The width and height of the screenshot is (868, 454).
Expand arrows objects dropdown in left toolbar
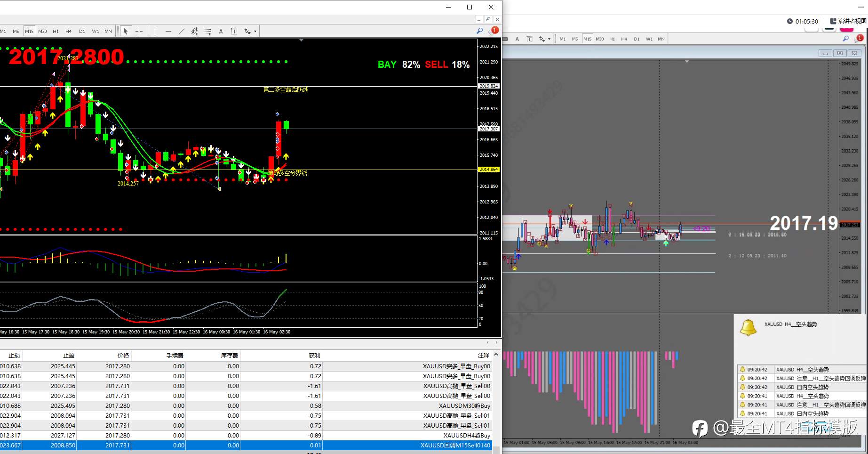coord(255,32)
